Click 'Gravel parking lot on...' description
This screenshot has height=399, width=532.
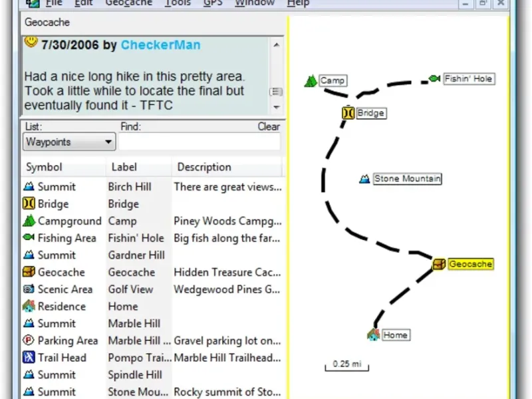point(227,340)
